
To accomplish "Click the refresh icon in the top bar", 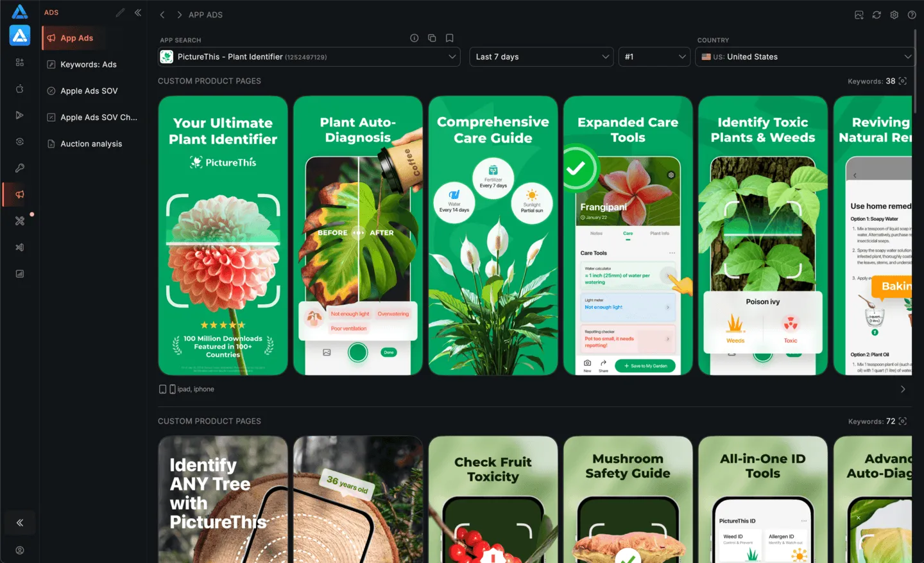I will pos(877,15).
